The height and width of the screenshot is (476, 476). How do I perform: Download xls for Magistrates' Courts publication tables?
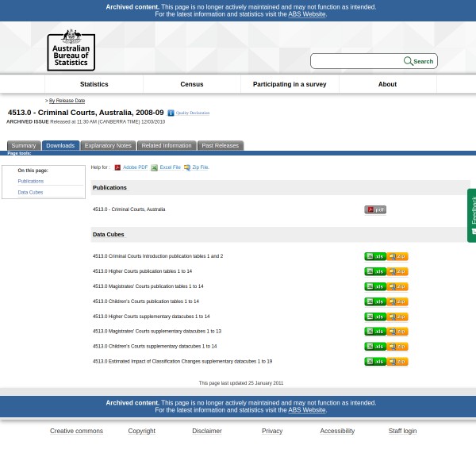pyautogui.click(x=374, y=286)
